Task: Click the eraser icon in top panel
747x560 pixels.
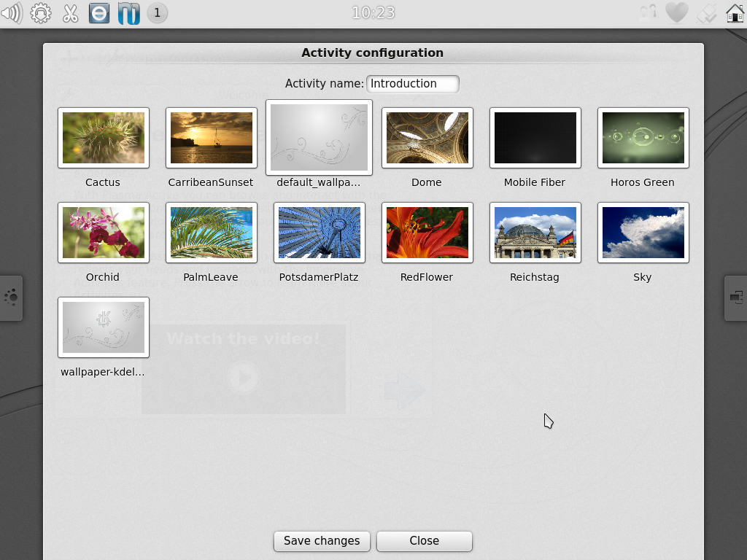Action: 706,13
